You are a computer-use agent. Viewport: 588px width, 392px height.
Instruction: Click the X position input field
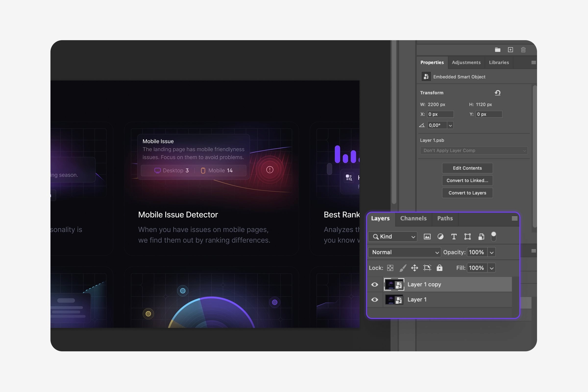point(440,114)
